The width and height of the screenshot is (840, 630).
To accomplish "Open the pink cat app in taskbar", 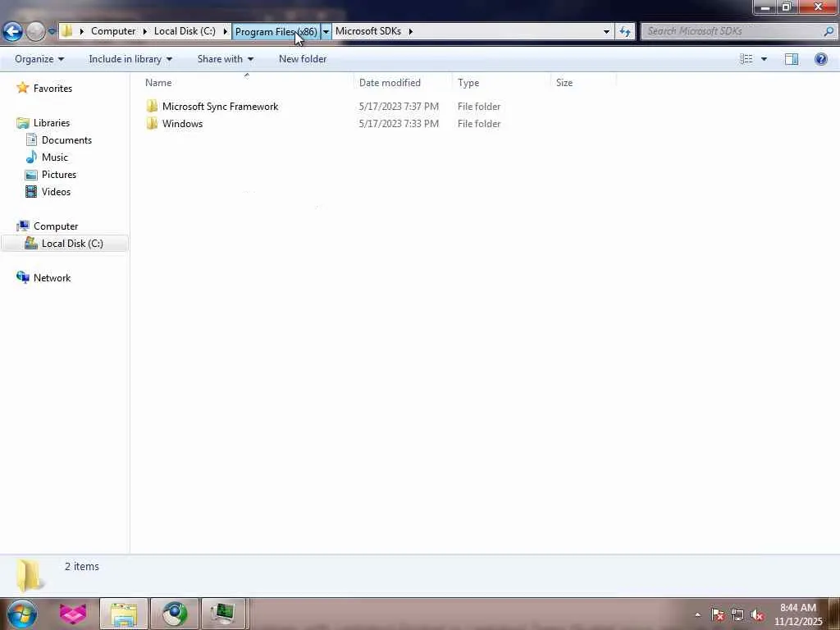I will pyautogui.click(x=73, y=614).
